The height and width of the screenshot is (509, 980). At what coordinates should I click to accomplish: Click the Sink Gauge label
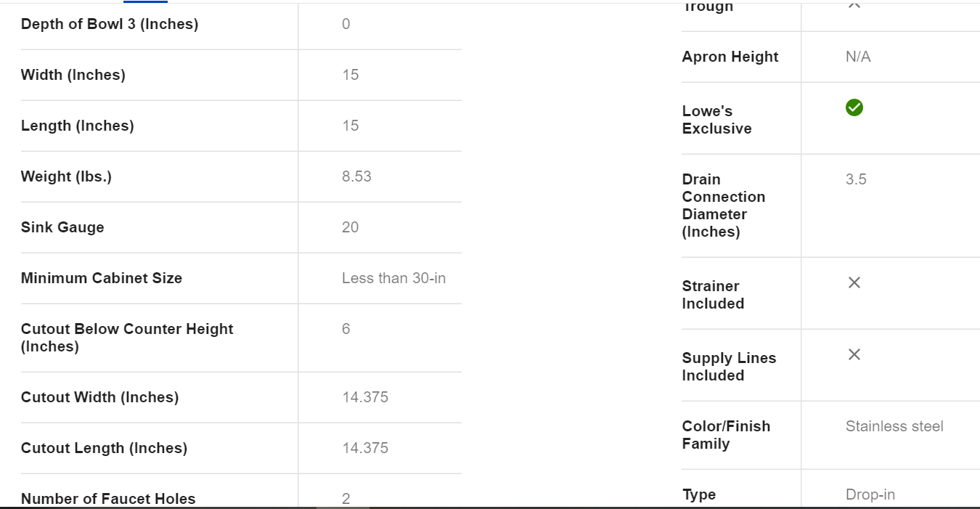pyautogui.click(x=62, y=227)
